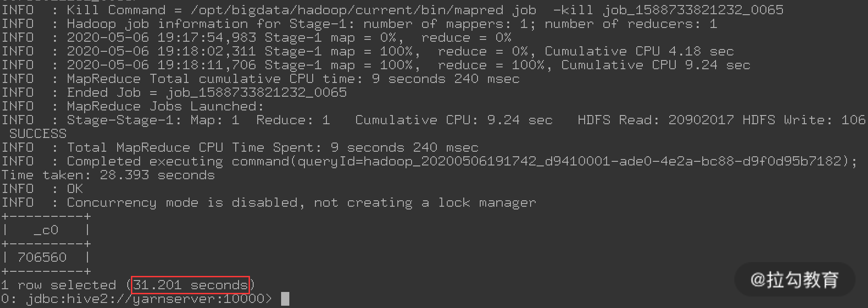868x308 pixels.
Task: Click the SUCCESS status text
Action: pos(38,134)
